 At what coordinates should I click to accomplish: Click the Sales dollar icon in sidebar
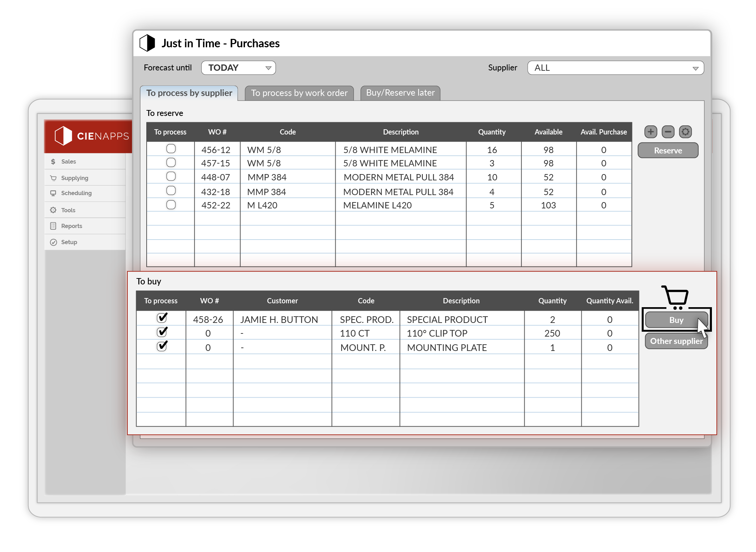pyautogui.click(x=53, y=161)
